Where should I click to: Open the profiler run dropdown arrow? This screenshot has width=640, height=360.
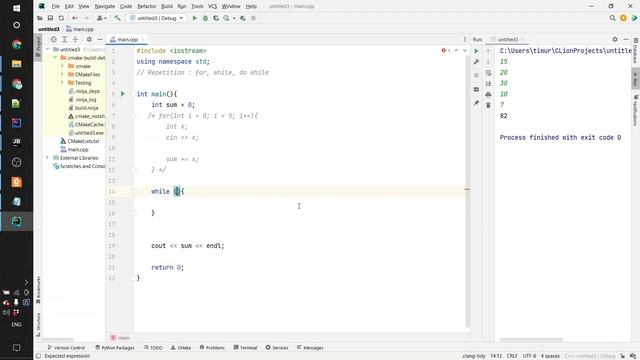(234, 18)
